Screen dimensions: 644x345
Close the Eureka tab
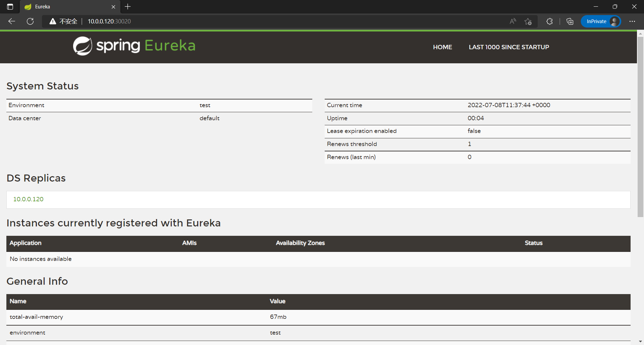click(x=113, y=7)
